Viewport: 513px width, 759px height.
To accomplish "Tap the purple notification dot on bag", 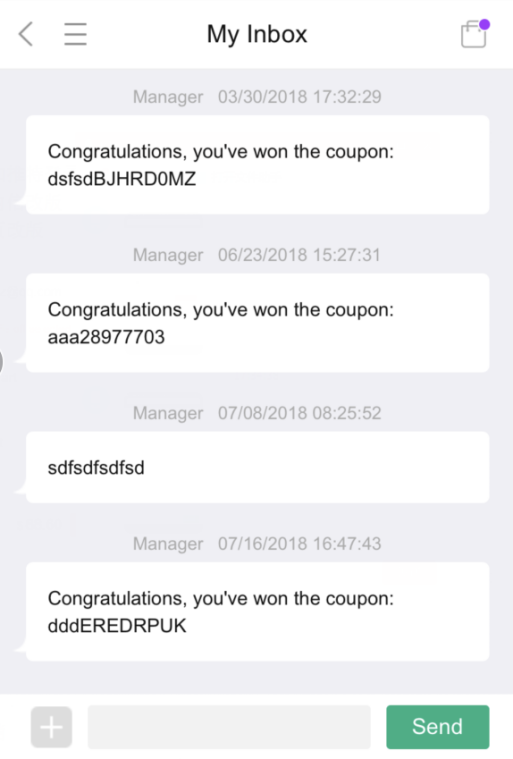I will click(x=484, y=25).
